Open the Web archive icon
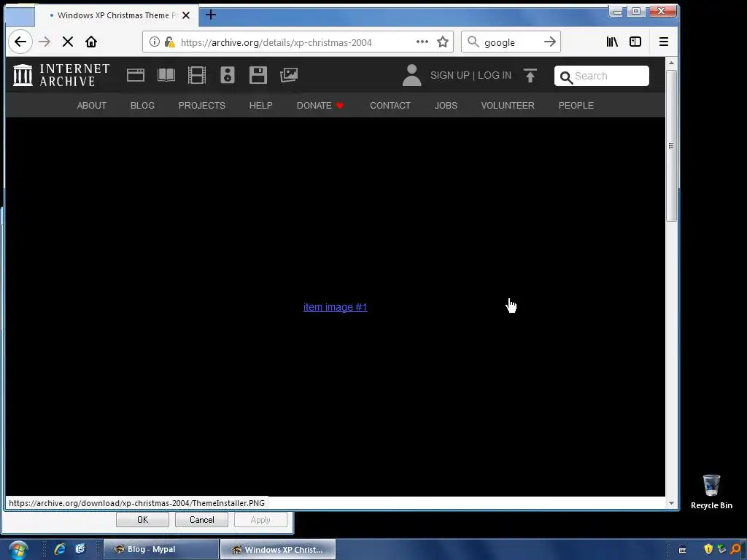 135,75
